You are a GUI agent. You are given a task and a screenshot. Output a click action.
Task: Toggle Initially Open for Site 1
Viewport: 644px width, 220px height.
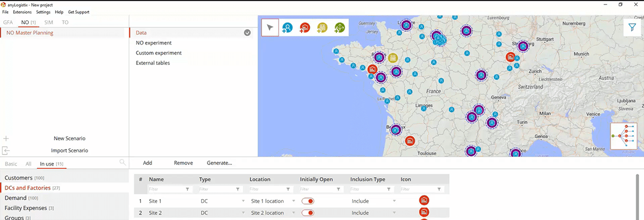click(308, 201)
